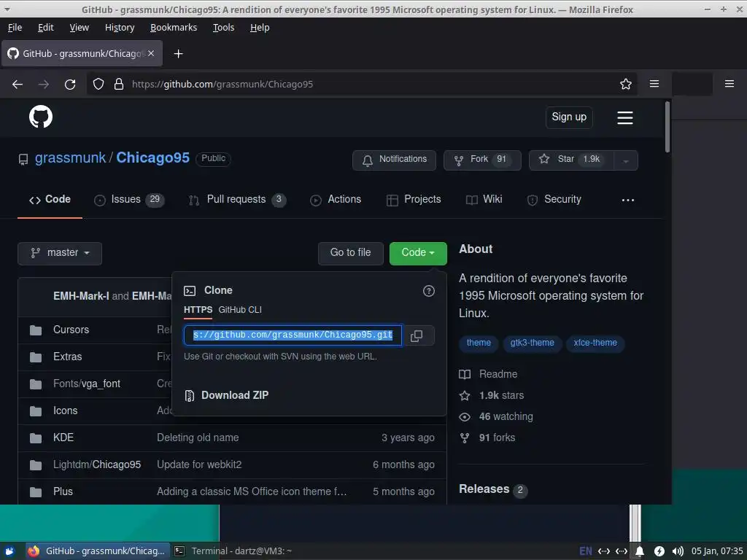This screenshot has height=560, width=747.
Task: Select the HTTPS clone tab
Action: (198, 310)
